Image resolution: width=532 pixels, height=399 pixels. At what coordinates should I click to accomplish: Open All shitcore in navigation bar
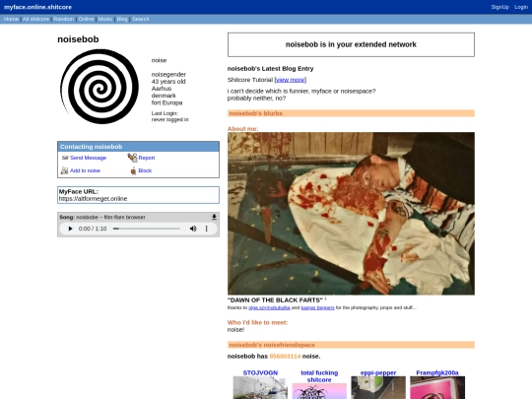click(x=35, y=19)
